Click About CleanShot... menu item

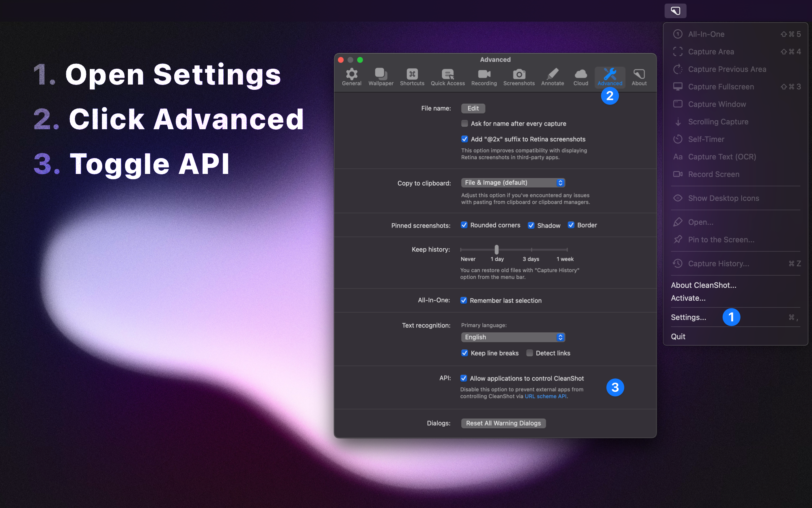(x=704, y=285)
